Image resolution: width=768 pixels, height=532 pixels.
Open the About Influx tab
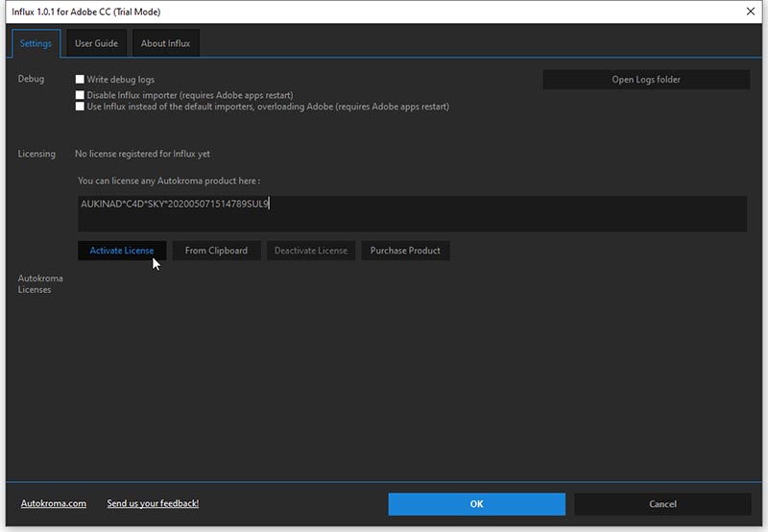pyautogui.click(x=165, y=43)
